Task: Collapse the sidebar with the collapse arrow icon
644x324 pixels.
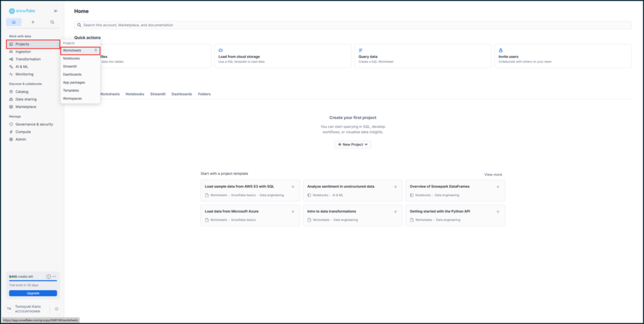Action: tap(56, 11)
